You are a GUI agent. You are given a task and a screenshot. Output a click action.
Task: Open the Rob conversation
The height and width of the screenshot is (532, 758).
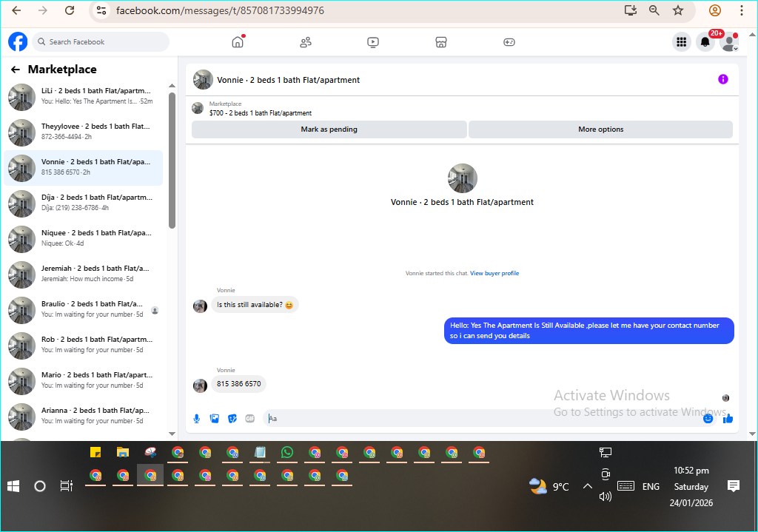(84, 346)
